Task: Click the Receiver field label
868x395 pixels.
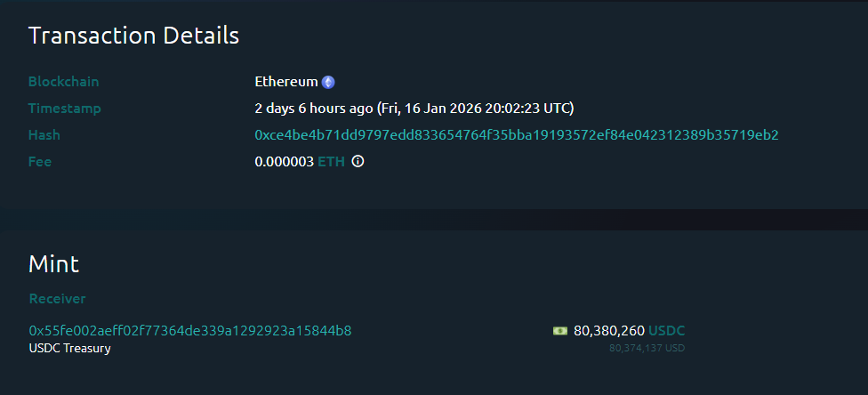Action: tap(57, 299)
